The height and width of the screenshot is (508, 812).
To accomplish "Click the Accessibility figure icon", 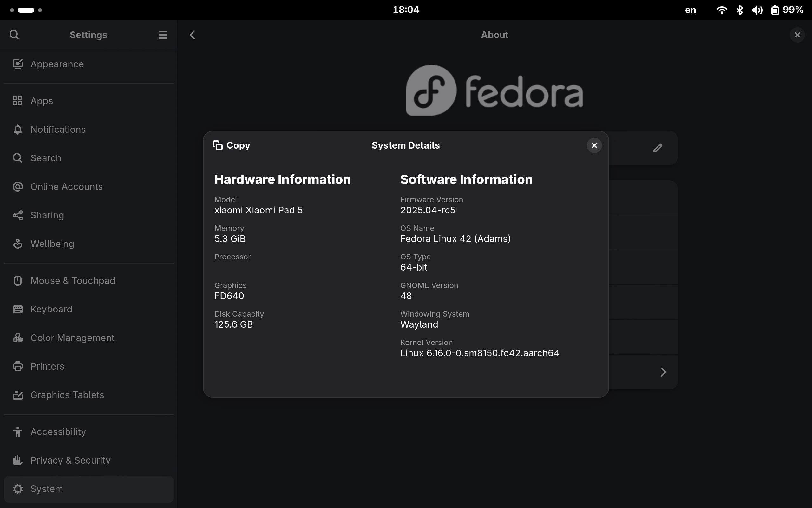I will 17,432.
